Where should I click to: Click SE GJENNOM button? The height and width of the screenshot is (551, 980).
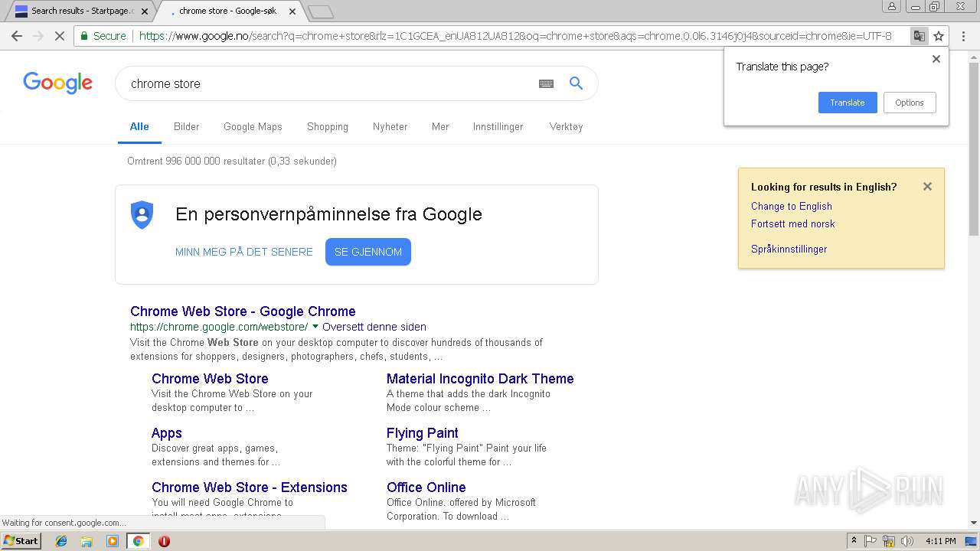coord(368,252)
